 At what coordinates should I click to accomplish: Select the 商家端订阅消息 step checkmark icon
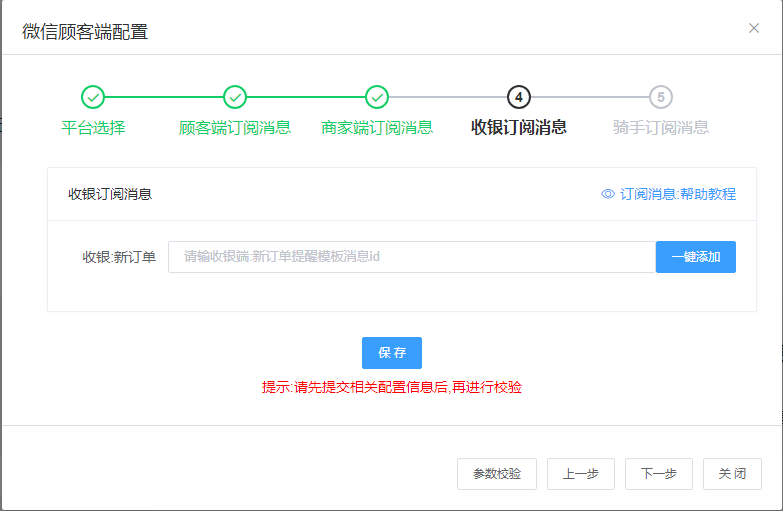point(377,97)
